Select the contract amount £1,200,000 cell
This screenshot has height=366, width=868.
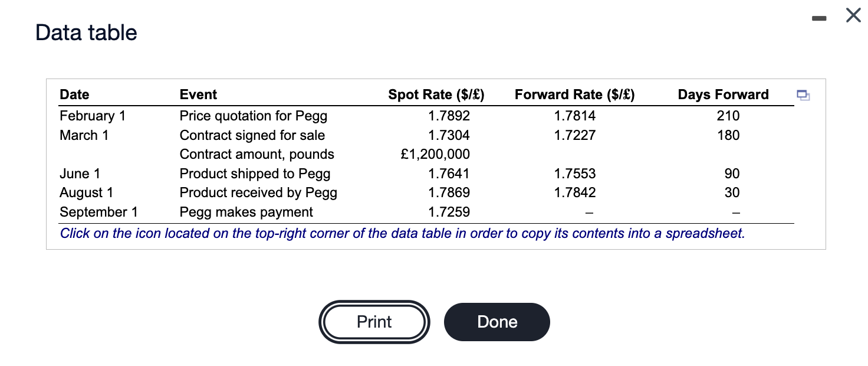pyautogui.click(x=435, y=154)
